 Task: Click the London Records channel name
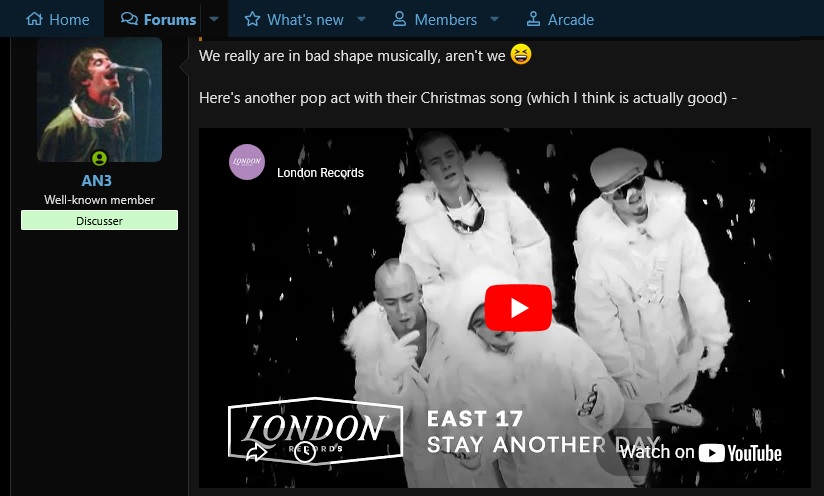coord(321,173)
